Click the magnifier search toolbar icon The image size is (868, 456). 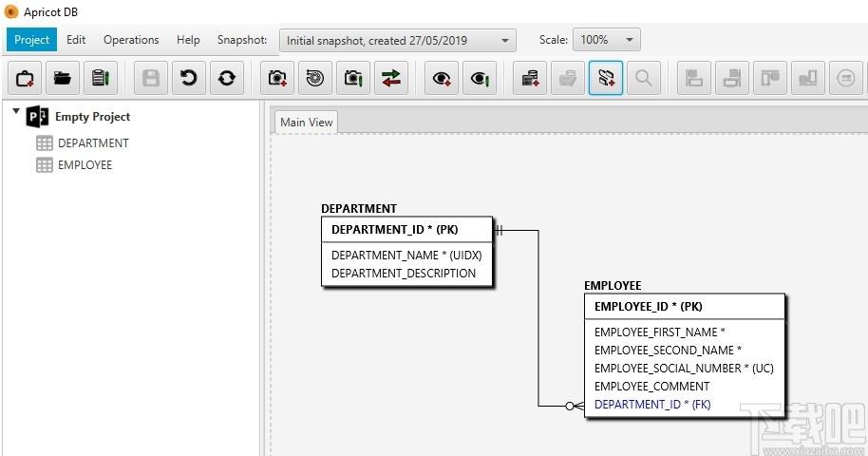click(643, 78)
